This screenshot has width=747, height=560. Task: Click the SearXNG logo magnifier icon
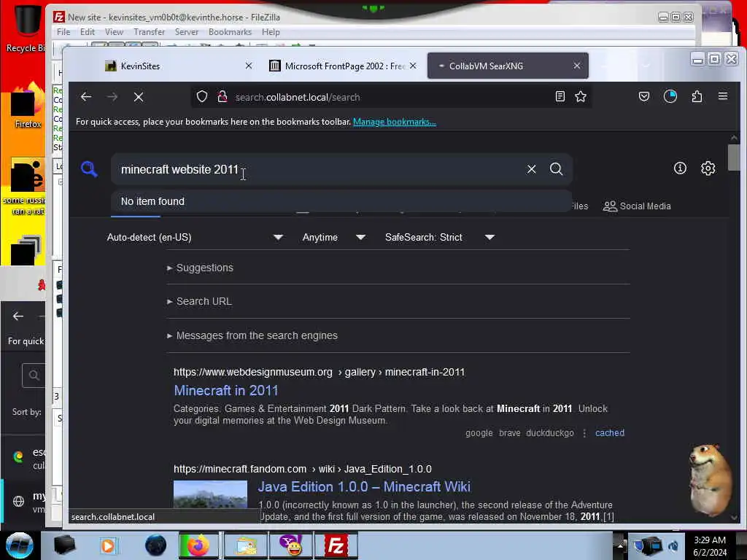point(89,169)
